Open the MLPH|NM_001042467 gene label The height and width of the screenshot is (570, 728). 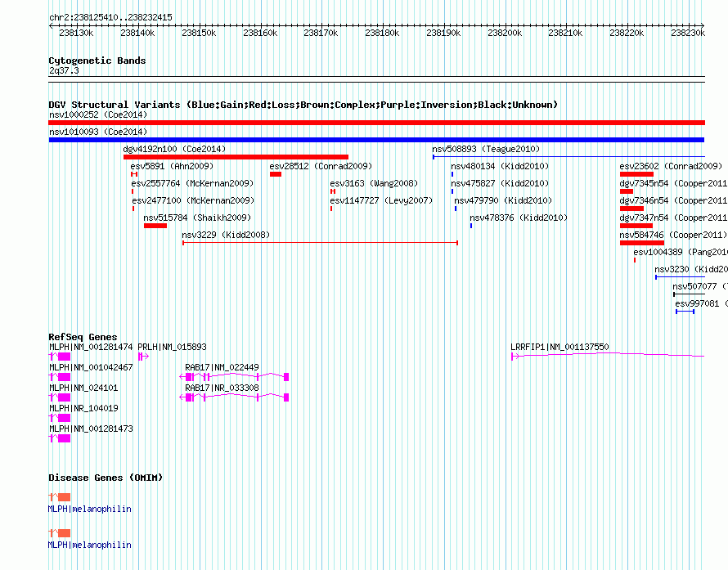click(x=91, y=367)
